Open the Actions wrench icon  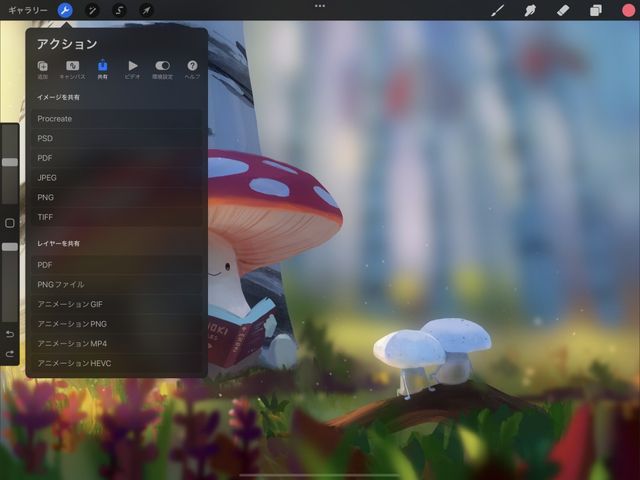click(x=65, y=10)
